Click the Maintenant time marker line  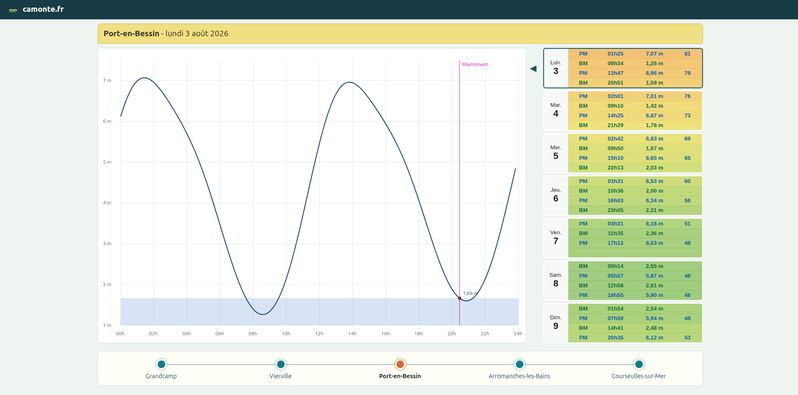point(460,192)
